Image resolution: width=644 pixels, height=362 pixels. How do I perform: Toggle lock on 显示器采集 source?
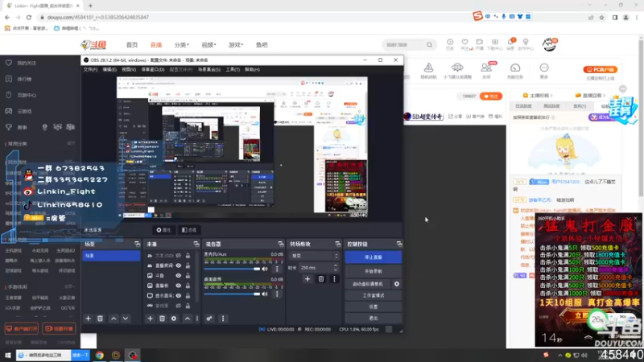(188, 295)
